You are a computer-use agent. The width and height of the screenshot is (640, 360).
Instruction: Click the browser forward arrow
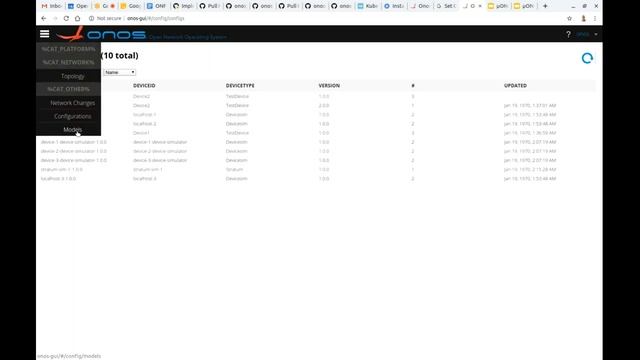[55, 18]
